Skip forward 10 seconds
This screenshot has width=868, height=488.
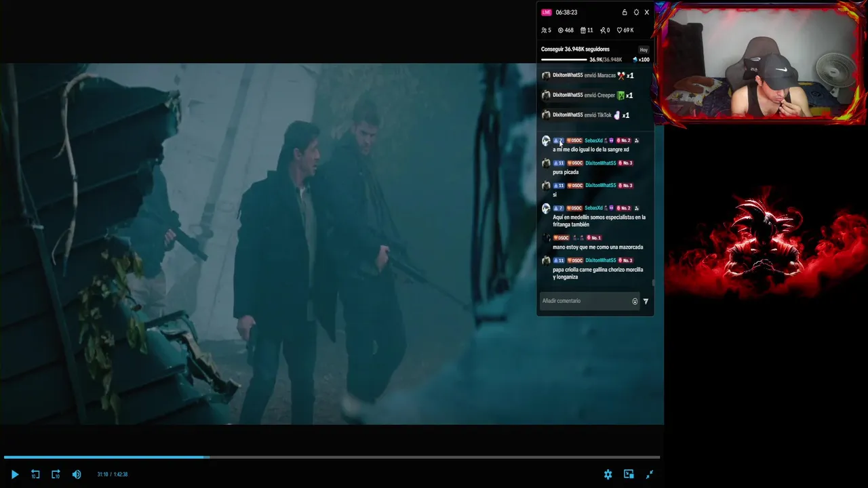[56, 474]
